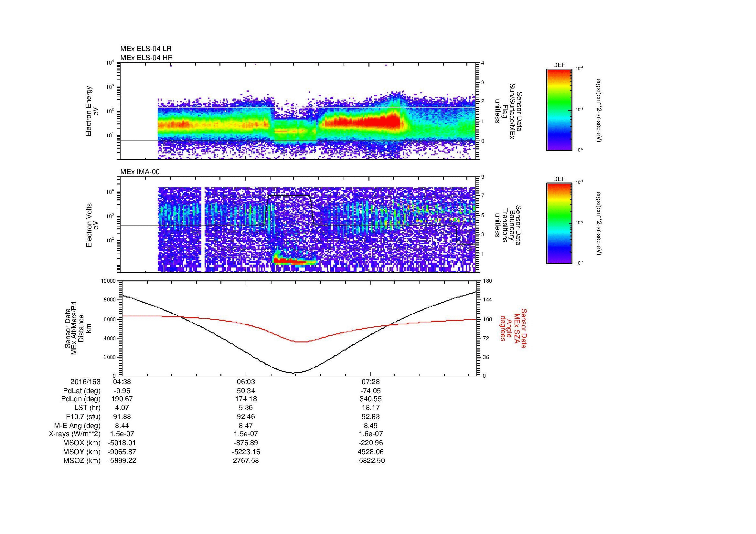This screenshot has height=534, width=756.
Task: Click the 'MEx ELS-04 LR' plot title
Action: point(146,49)
